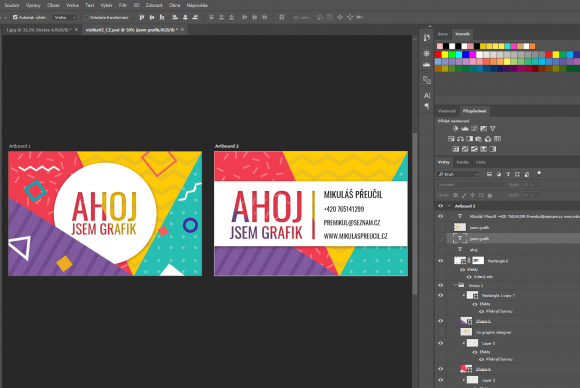
Task: Open the Krytí opacity dropdown arrow
Action: point(537,184)
